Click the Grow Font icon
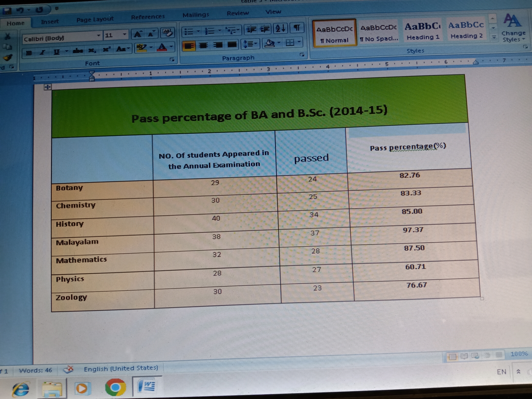This screenshot has width=532, height=399. click(138, 34)
